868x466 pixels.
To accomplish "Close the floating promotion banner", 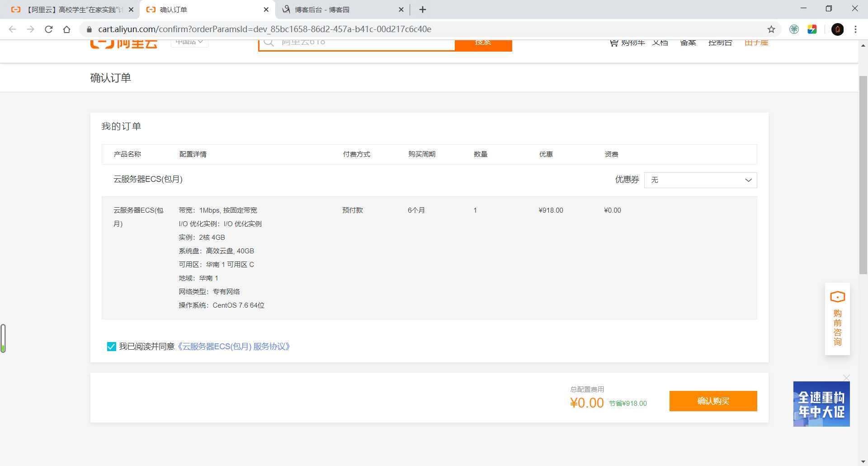I will pos(846,377).
